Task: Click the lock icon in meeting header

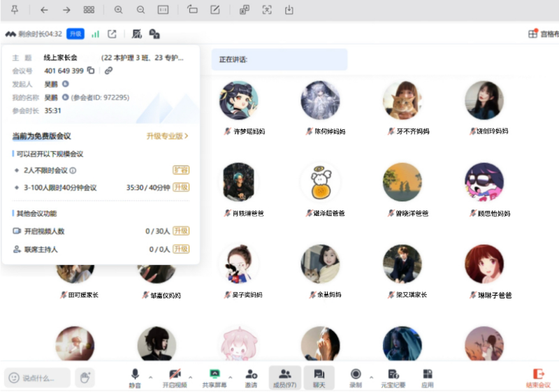Action: [x=154, y=34]
